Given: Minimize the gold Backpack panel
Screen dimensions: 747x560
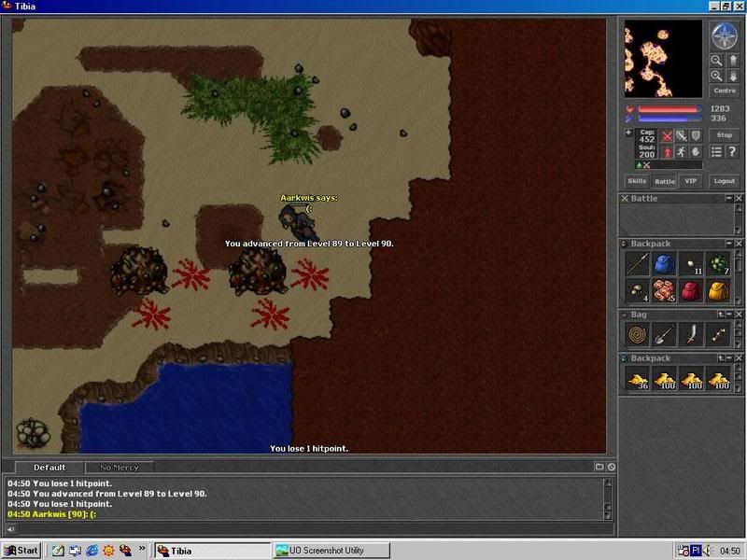Looking at the screenshot, I should click(729, 357).
